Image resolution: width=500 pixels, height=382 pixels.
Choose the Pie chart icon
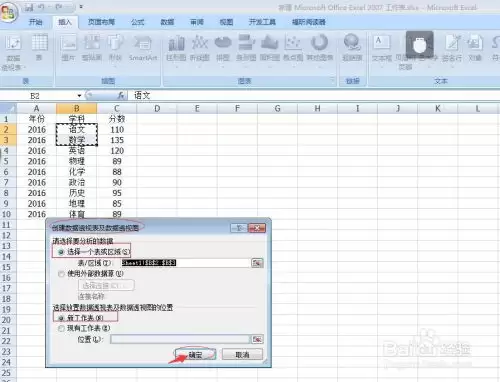tap(223, 49)
